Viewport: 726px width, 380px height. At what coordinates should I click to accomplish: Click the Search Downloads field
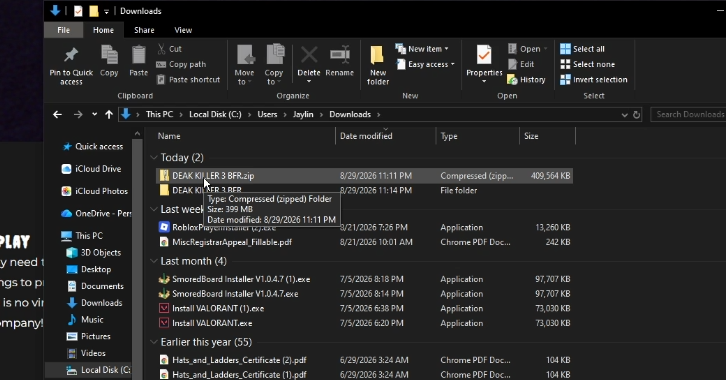click(x=688, y=114)
